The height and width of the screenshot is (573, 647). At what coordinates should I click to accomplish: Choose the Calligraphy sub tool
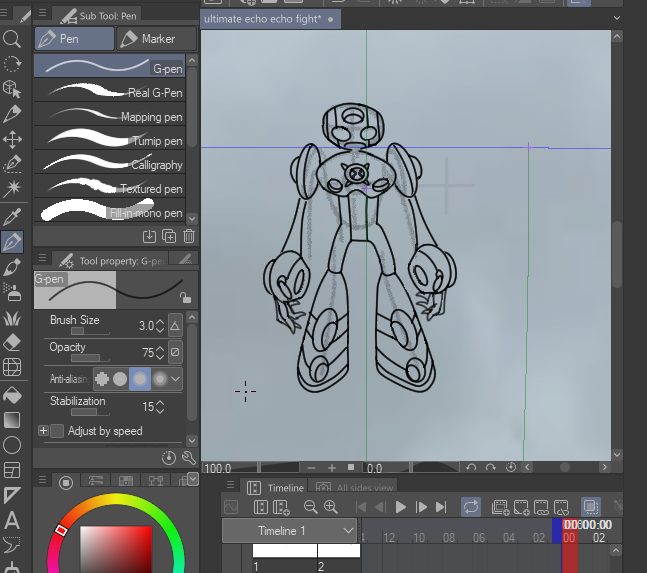pyautogui.click(x=109, y=163)
